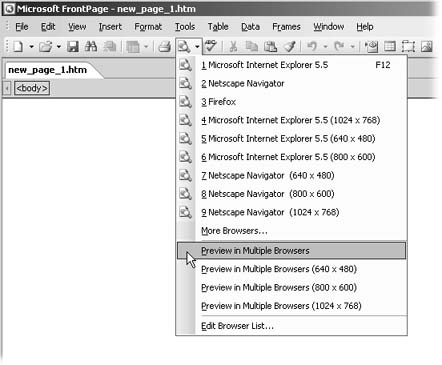Open the Table menu
This screenshot has width=442, height=365.
(x=218, y=27)
